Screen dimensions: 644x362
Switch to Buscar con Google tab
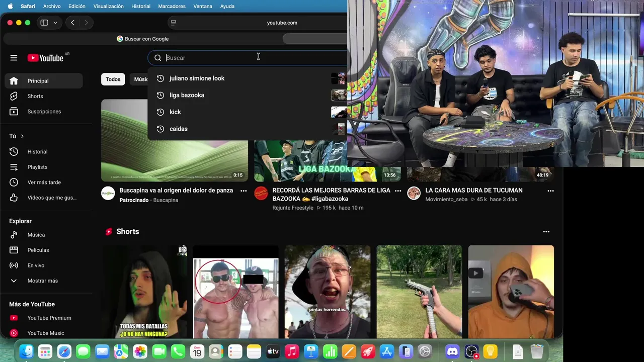[x=143, y=39]
